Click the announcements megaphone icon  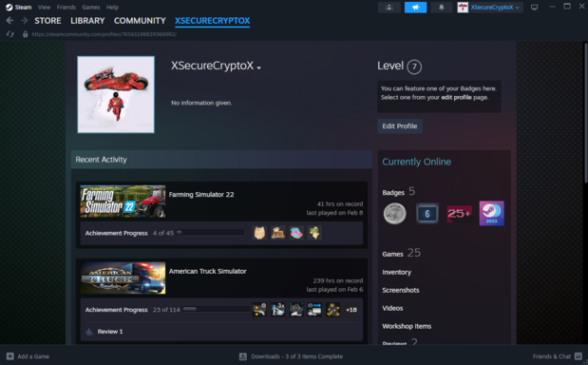tap(415, 7)
